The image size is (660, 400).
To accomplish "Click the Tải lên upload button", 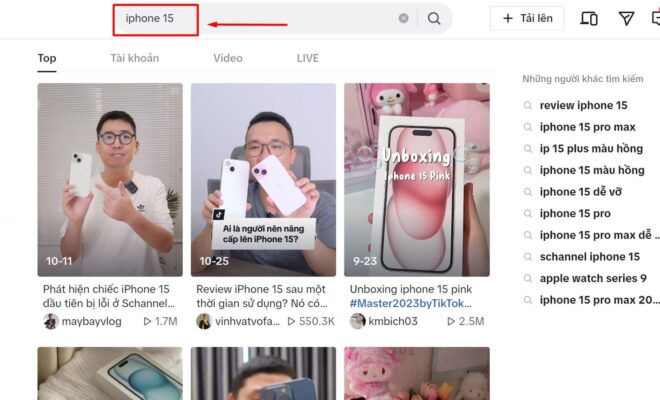I will click(x=527, y=18).
